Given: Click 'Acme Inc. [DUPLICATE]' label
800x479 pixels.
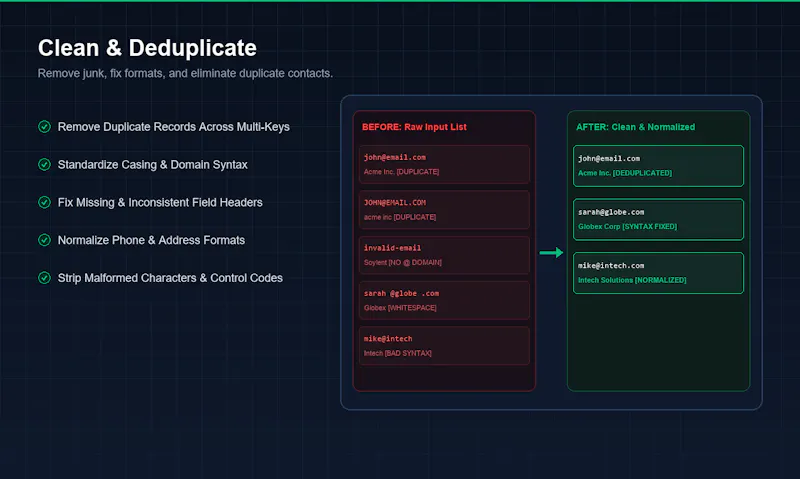Looking at the screenshot, I should tap(401, 172).
